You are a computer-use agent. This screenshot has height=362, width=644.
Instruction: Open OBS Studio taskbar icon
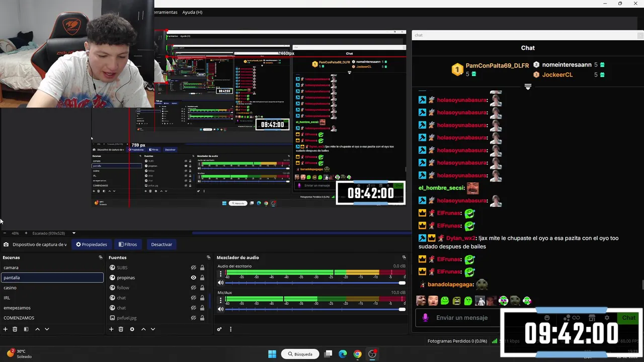[372, 354]
